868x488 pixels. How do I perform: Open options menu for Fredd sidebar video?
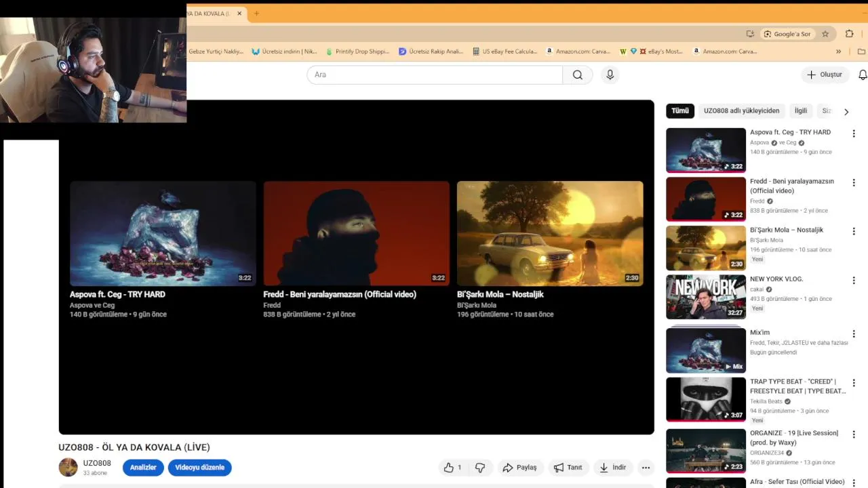854,182
